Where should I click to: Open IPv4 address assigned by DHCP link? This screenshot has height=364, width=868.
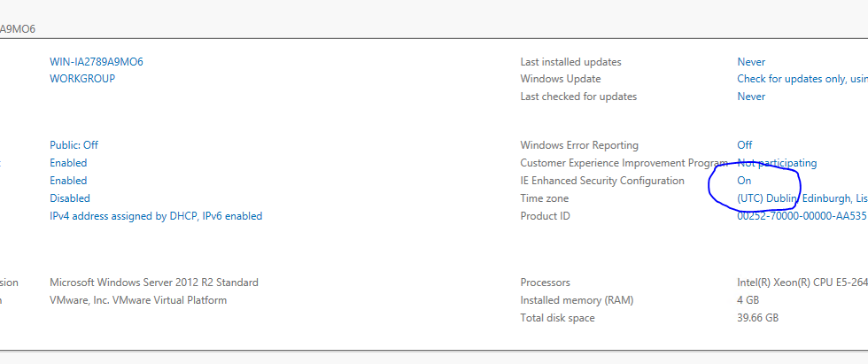tap(156, 216)
